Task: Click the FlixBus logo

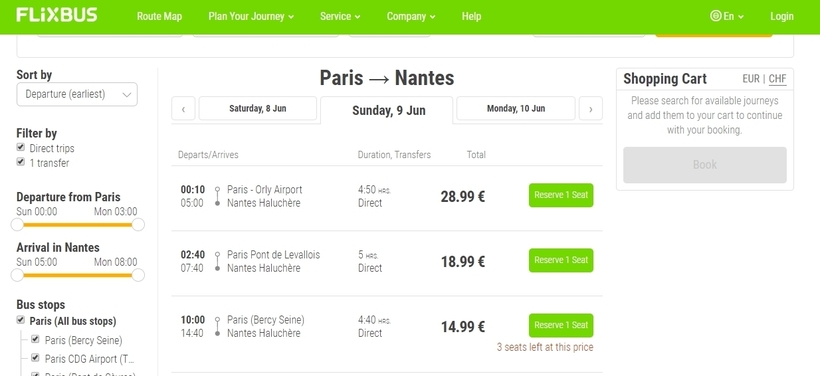Action: click(x=56, y=15)
